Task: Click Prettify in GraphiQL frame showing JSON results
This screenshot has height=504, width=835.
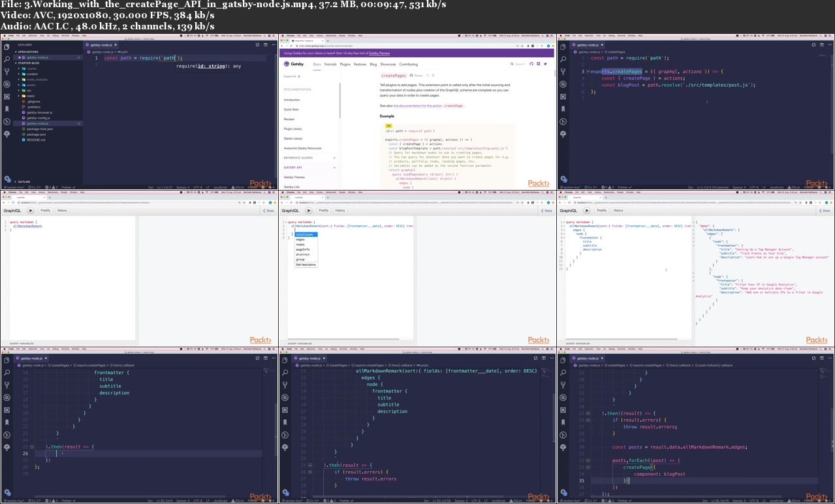Action: (x=602, y=210)
